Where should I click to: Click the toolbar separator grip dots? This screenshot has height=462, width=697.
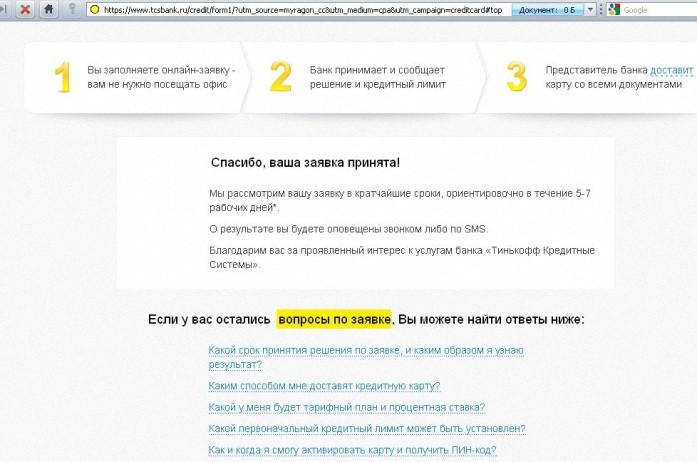(x=601, y=9)
